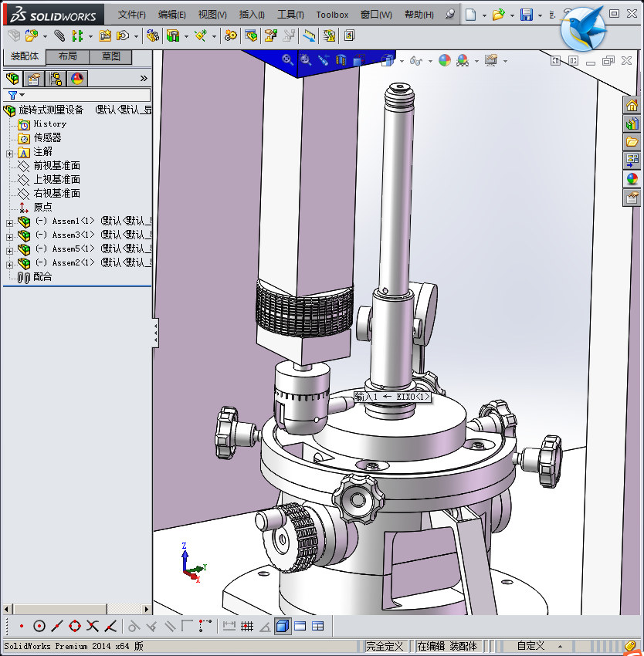Click the Smart Fasteners icon
Viewport: 644px width, 656px height.
click(x=105, y=36)
